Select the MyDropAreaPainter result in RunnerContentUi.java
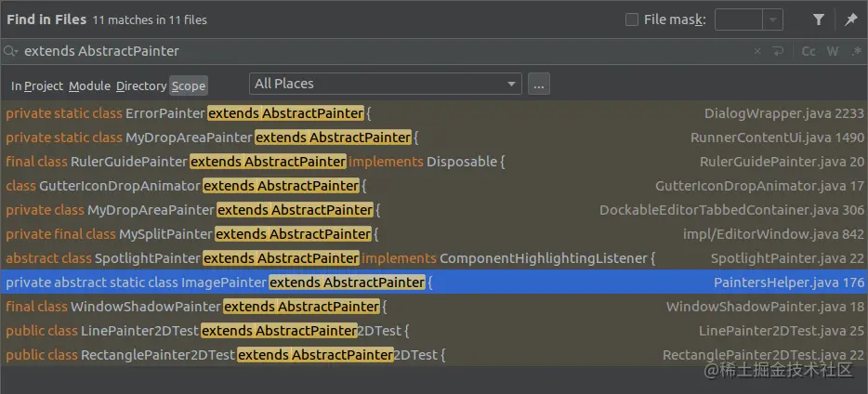This screenshot has height=394, width=868. pyautogui.click(x=434, y=138)
